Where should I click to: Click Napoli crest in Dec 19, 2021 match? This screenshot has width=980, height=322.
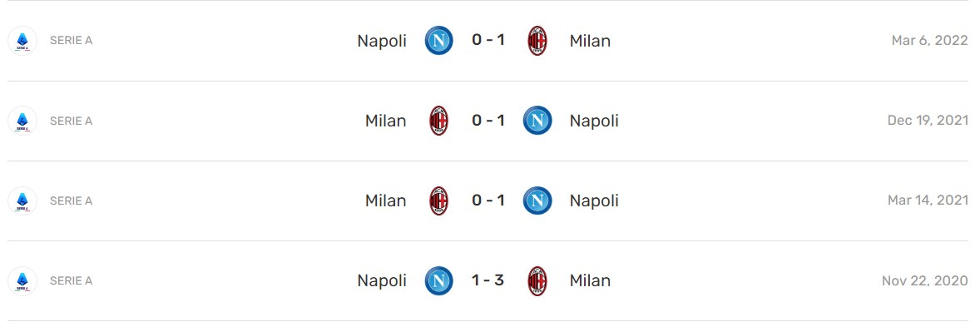[537, 121]
